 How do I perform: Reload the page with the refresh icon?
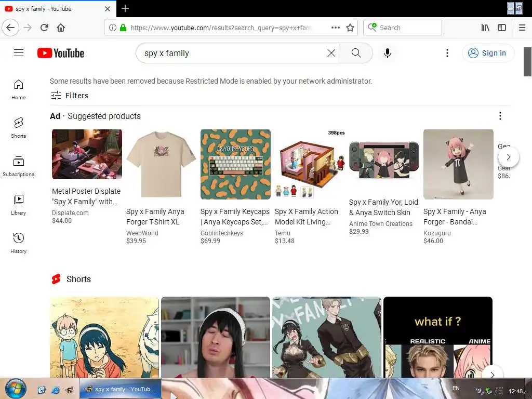tap(45, 28)
